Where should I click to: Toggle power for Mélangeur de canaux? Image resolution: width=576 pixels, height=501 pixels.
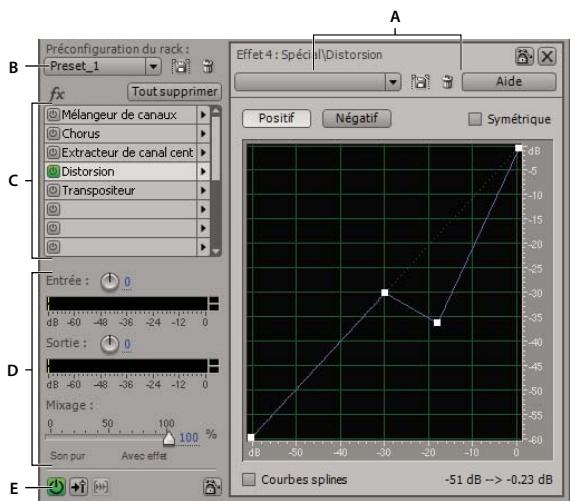point(53,115)
